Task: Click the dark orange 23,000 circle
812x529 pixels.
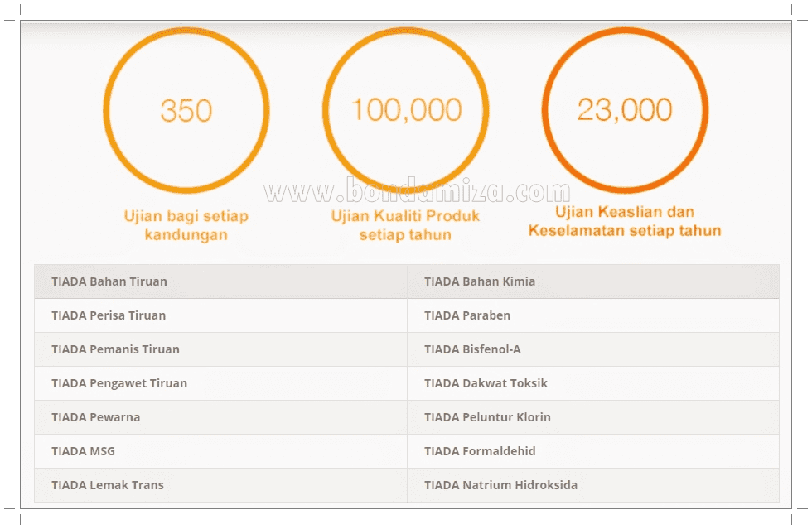Action: [624, 110]
